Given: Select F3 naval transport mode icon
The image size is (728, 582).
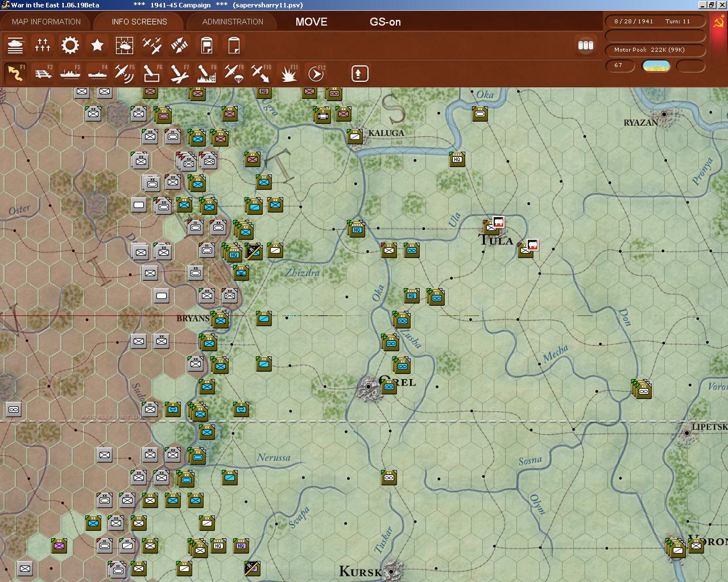Looking at the screenshot, I should (70, 73).
